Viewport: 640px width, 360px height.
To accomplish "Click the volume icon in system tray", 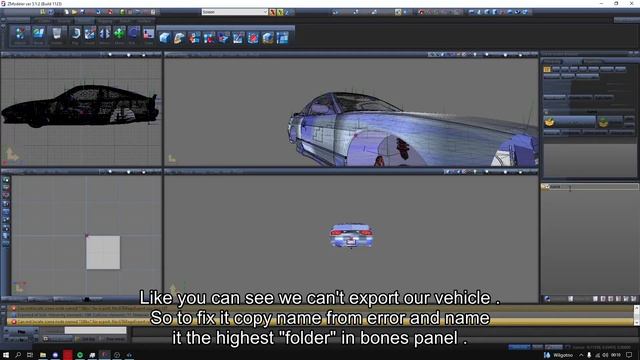I will click(x=605, y=355).
